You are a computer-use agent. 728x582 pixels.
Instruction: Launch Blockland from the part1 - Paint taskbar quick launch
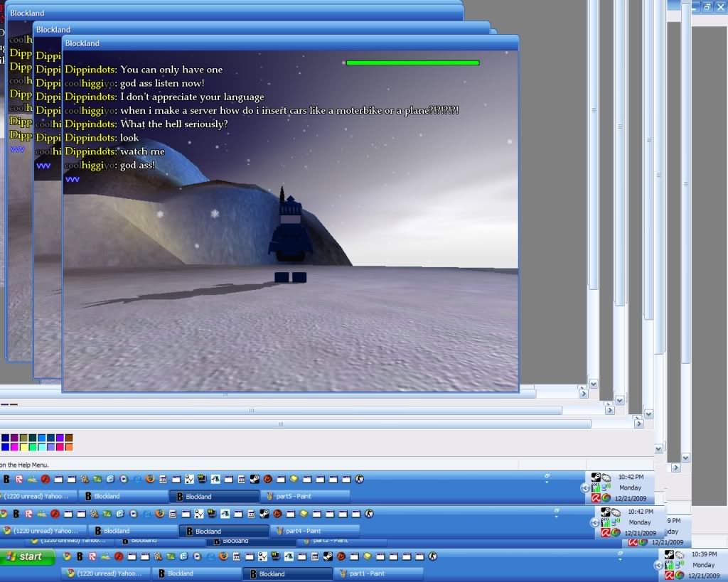(x=80, y=556)
